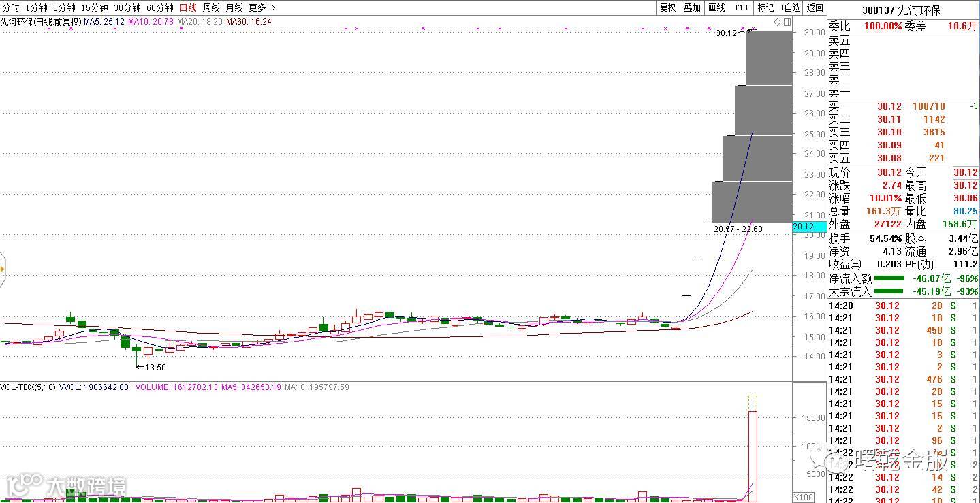The image size is (980, 503).
Task: Click the 大宗流入 -45.19亿 row
Action: [903, 291]
